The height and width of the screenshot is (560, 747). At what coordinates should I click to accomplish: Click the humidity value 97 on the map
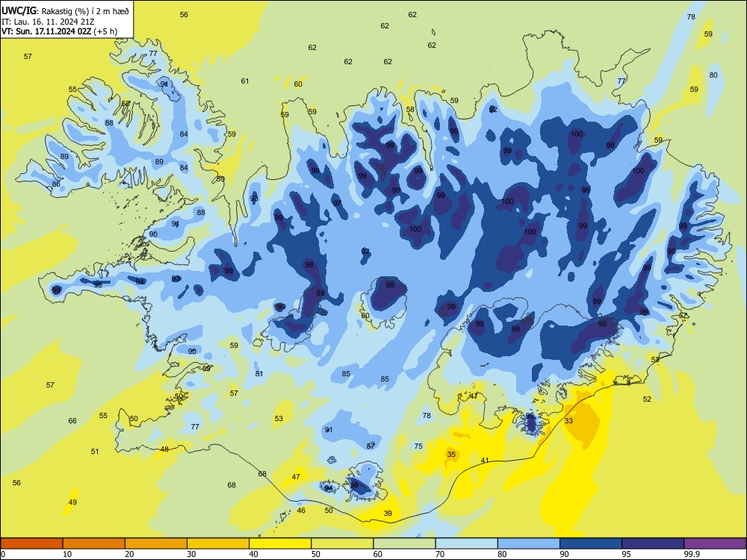[337, 203]
